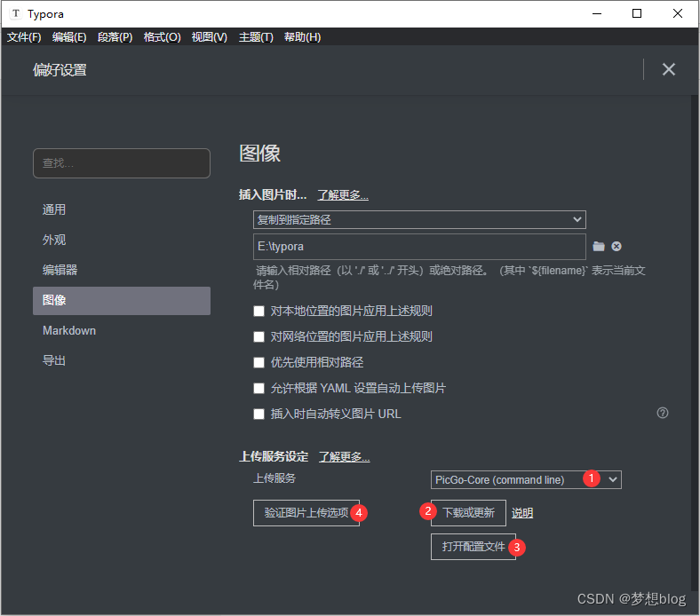700x616 pixels.
Task: Select 通用 settings category
Action: pyautogui.click(x=122, y=209)
